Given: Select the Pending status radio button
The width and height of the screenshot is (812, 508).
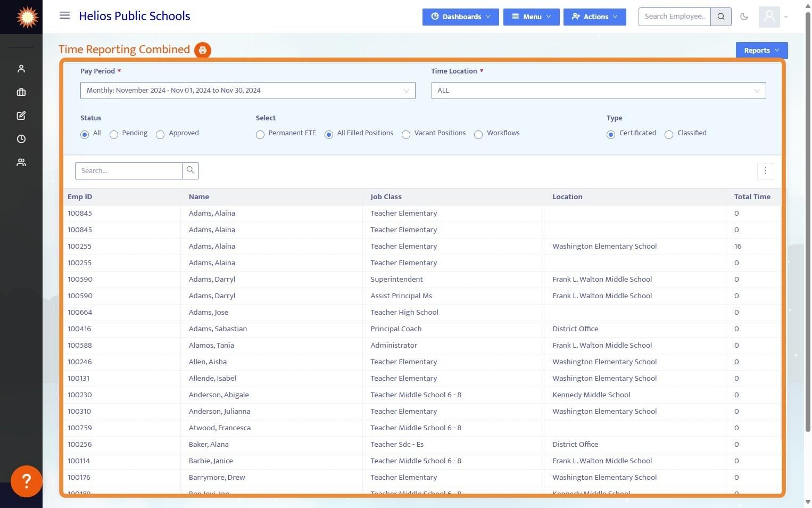Looking at the screenshot, I should point(114,135).
